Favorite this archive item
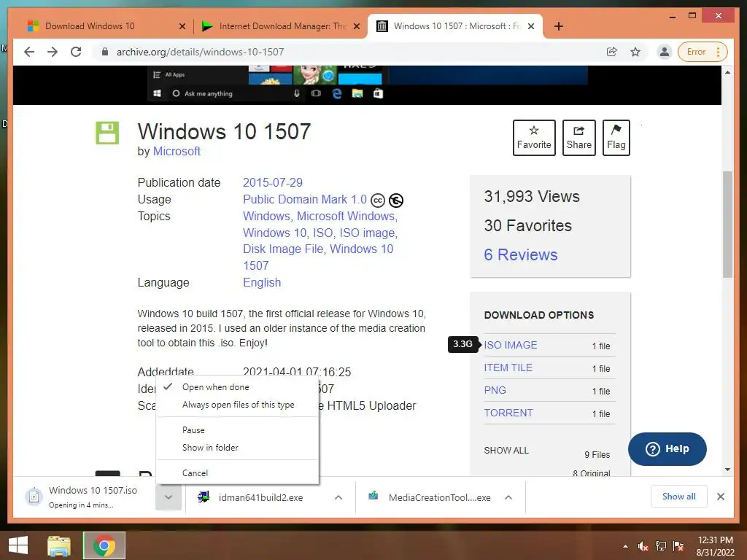 pyautogui.click(x=534, y=138)
